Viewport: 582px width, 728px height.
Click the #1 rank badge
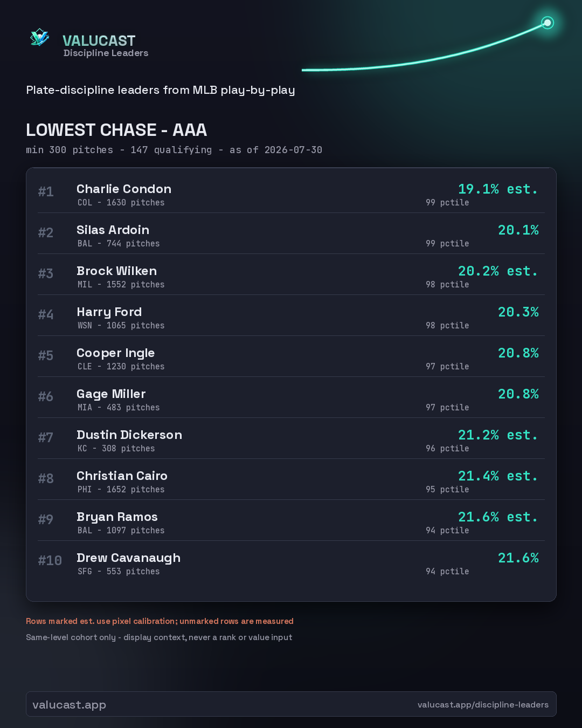pyautogui.click(x=46, y=191)
